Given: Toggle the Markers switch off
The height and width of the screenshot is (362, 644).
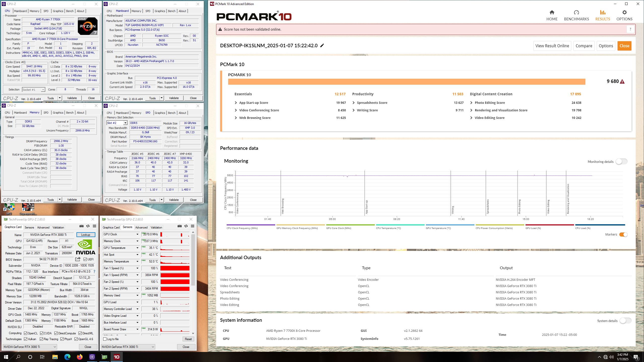Looking at the screenshot, I should pyautogui.click(x=623, y=235).
